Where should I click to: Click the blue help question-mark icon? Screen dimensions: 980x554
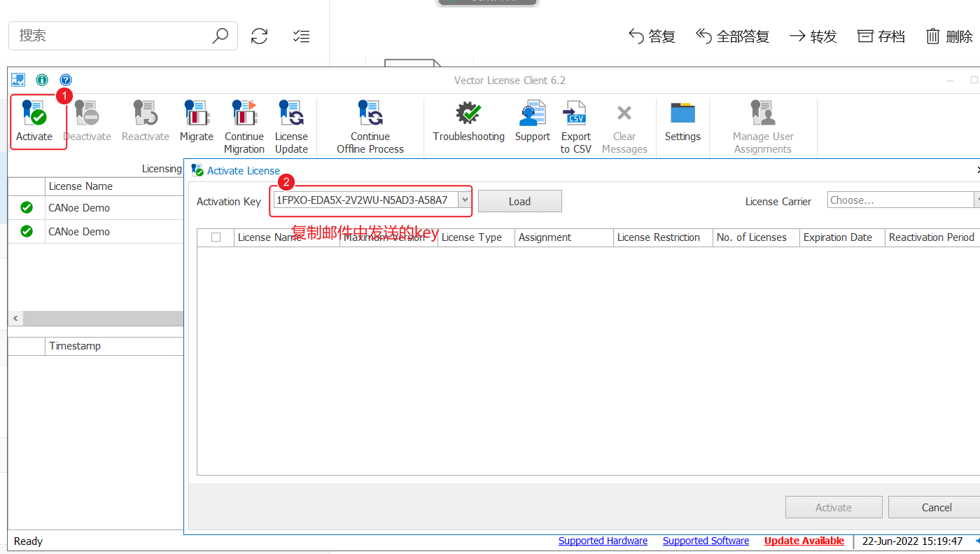click(x=66, y=80)
